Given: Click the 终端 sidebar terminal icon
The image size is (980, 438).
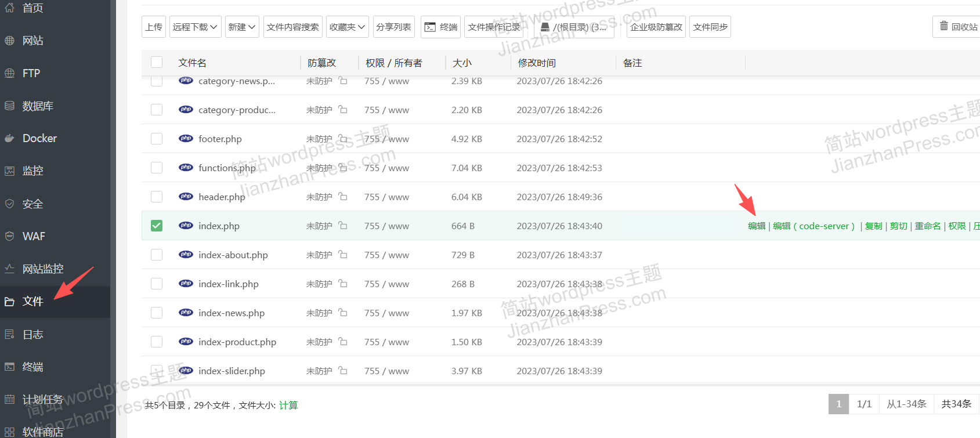Looking at the screenshot, I should click(x=9, y=367).
